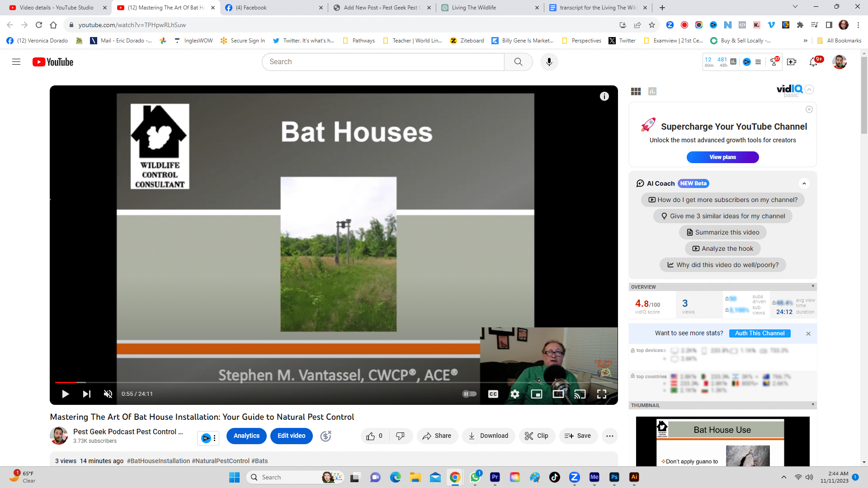This screenshot has height=488, width=868.
Task: Dislike the video
Action: coord(400,436)
